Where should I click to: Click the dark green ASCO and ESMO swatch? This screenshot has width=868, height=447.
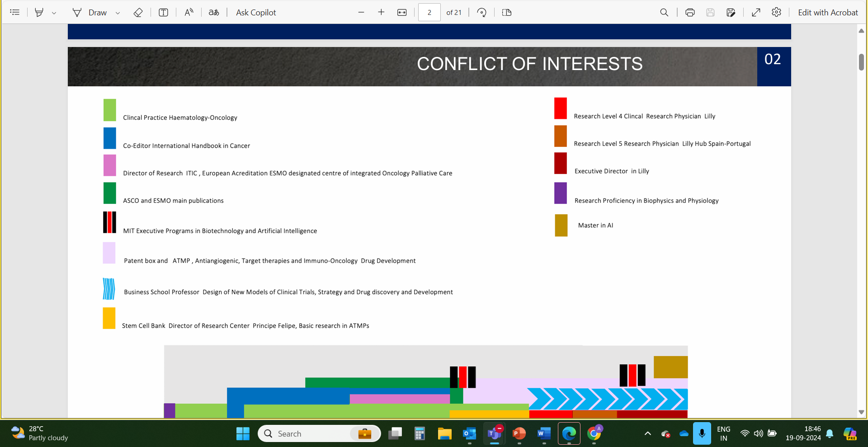[109, 193]
